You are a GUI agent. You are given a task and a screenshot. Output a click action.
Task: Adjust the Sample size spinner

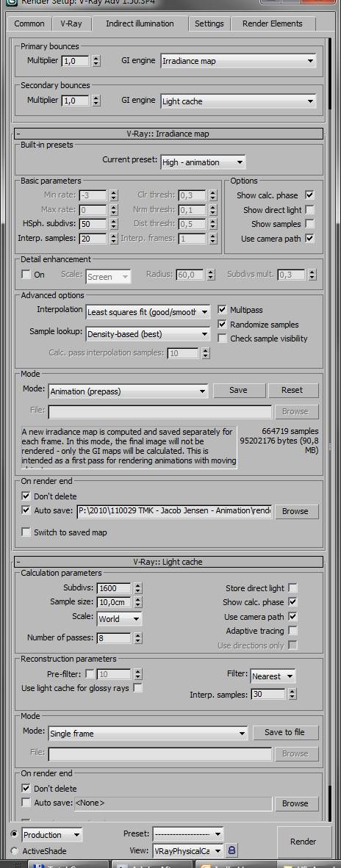click(x=138, y=602)
